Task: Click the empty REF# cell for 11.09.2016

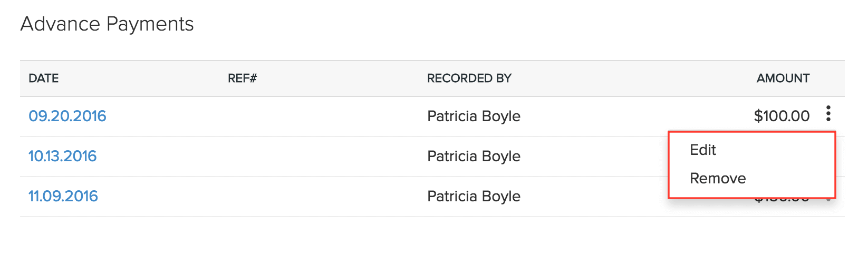Action: (x=316, y=197)
